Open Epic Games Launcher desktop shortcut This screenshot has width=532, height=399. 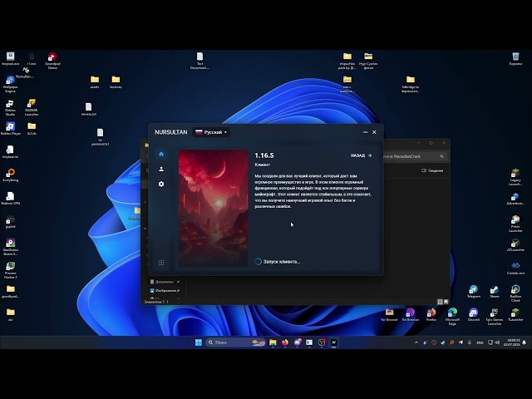click(x=495, y=317)
